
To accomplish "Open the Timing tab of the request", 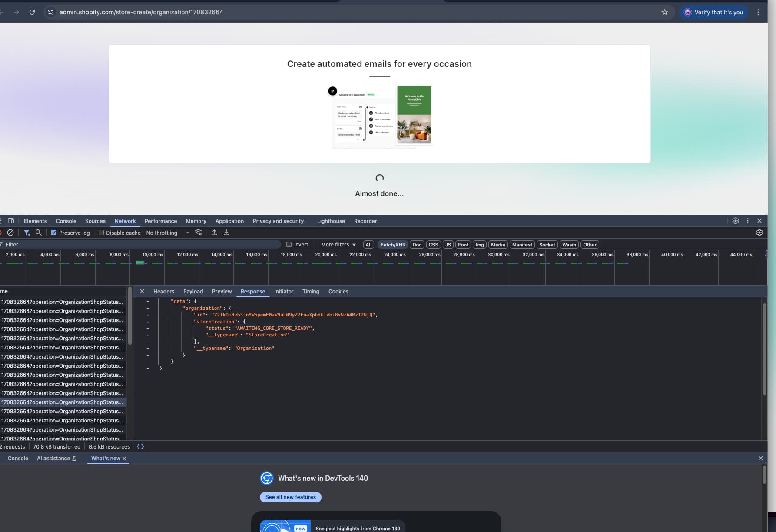I will [x=311, y=291].
